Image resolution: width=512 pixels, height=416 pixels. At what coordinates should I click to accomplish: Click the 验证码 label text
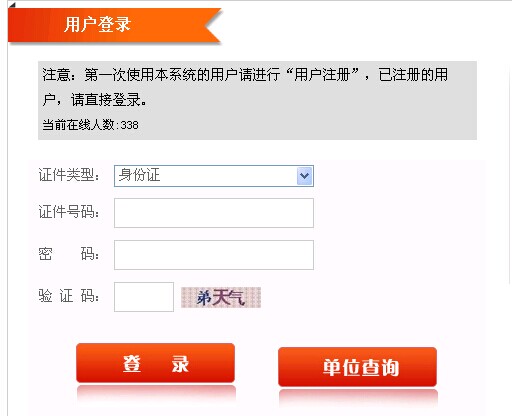[69, 296]
